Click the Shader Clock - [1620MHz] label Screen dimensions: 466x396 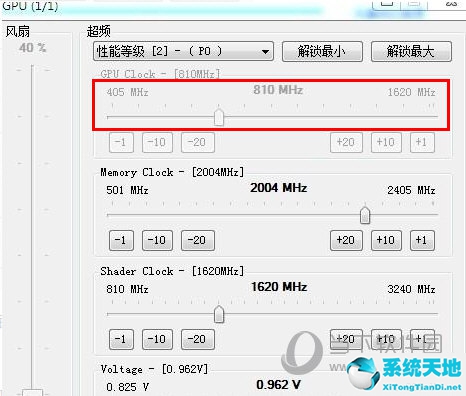click(172, 271)
